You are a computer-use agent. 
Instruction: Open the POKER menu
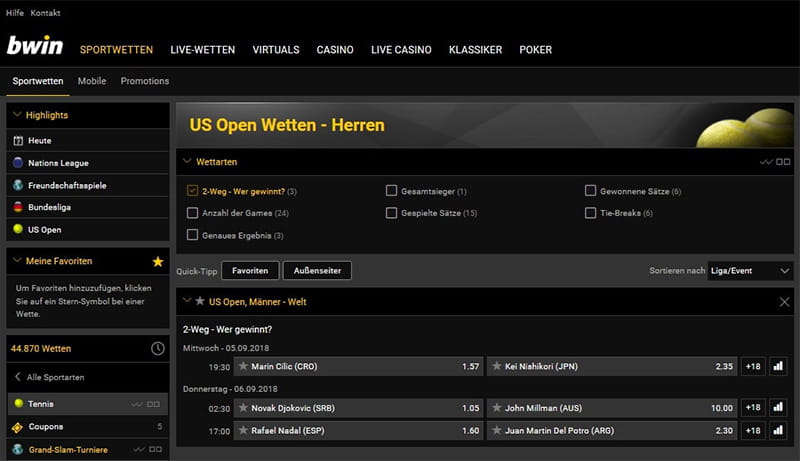[536, 50]
